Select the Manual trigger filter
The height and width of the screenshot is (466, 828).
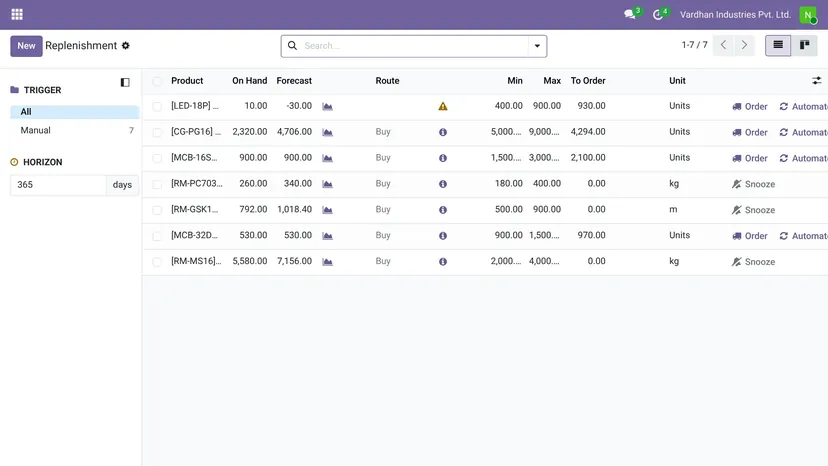74,130
